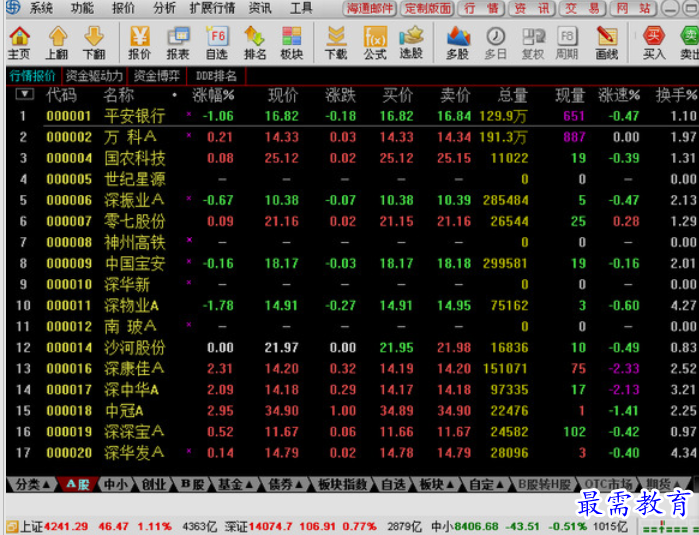Open the 功能 menu
699x535 pixels.
(x=82, y=8)
